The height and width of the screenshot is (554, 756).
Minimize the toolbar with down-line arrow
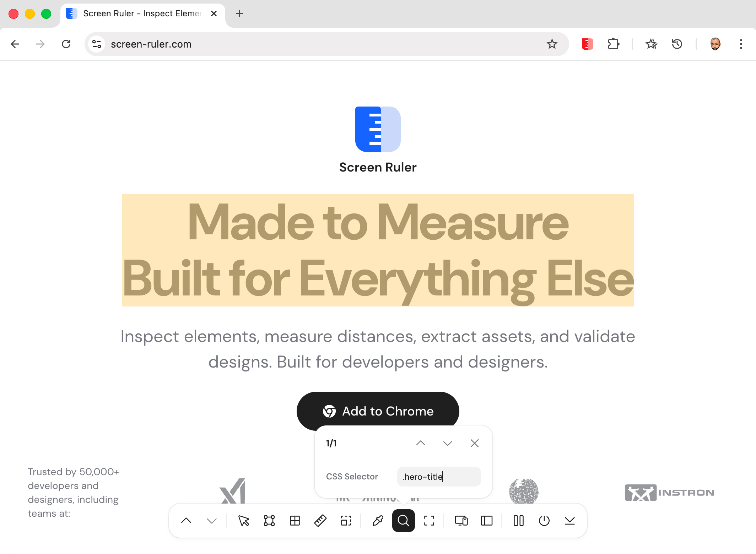(570, 521)
